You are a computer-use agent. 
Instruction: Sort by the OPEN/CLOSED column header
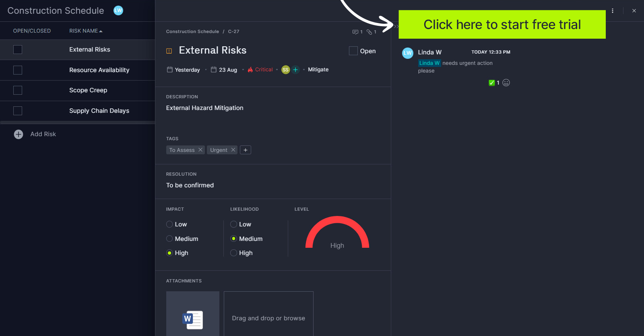32,31
